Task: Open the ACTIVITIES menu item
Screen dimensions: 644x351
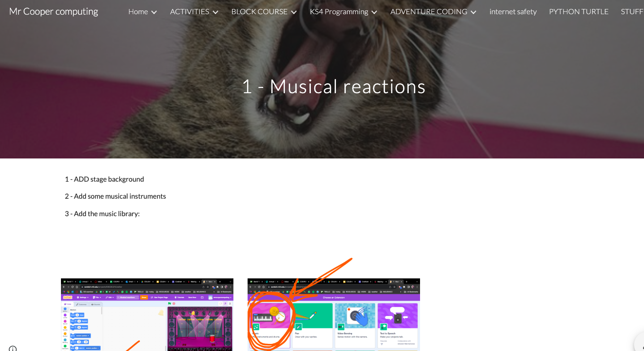Action: coord(189,12)
